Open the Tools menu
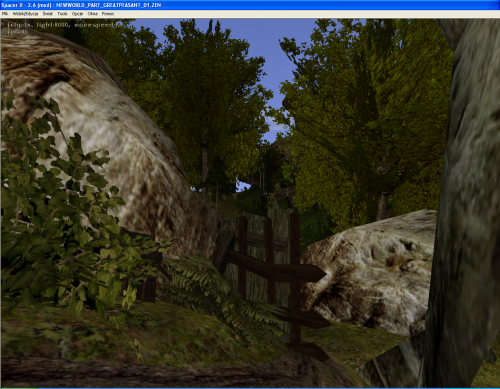This screenshot has width=500, height=389. tap(62, 14)
